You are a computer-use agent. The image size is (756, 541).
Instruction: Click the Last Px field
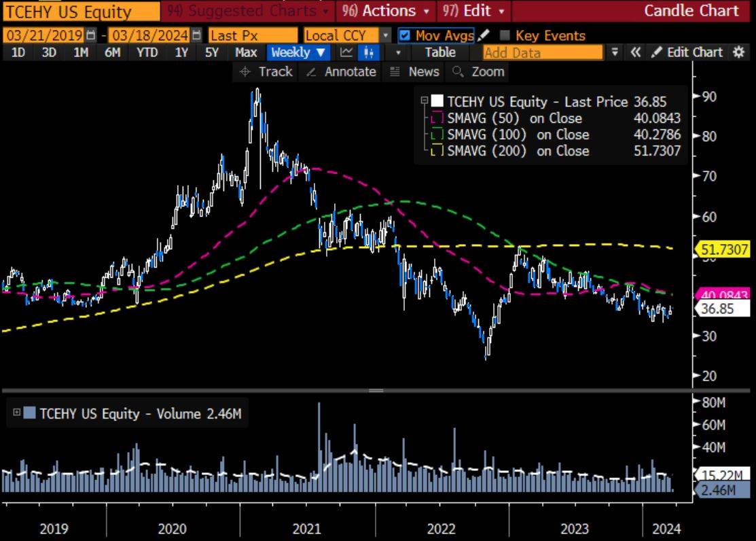[253, 36]
